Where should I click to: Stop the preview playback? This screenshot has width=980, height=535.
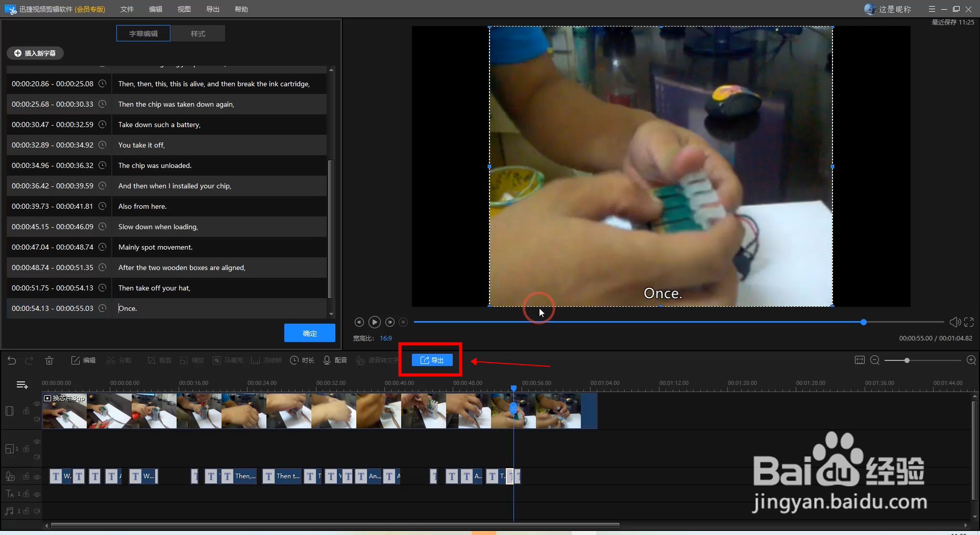coord(403,322)
